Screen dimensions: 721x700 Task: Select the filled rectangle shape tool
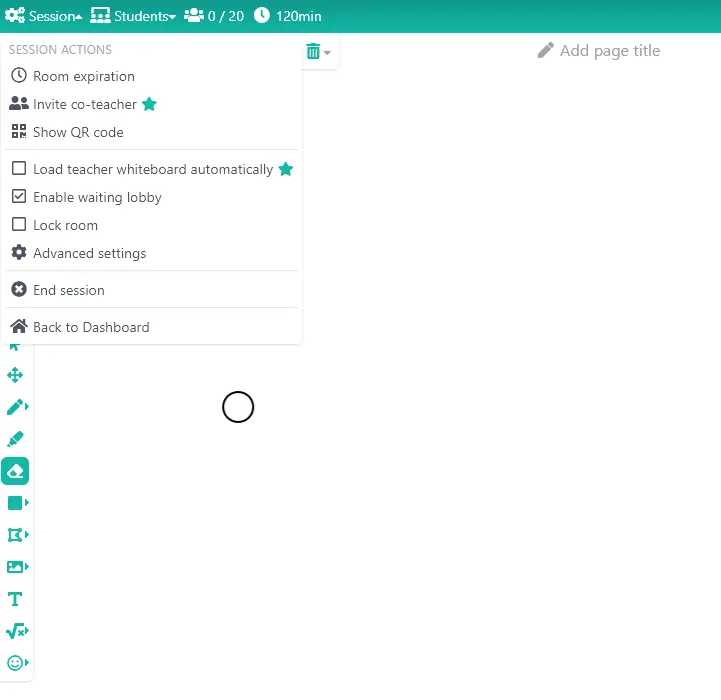coord(15,503)
